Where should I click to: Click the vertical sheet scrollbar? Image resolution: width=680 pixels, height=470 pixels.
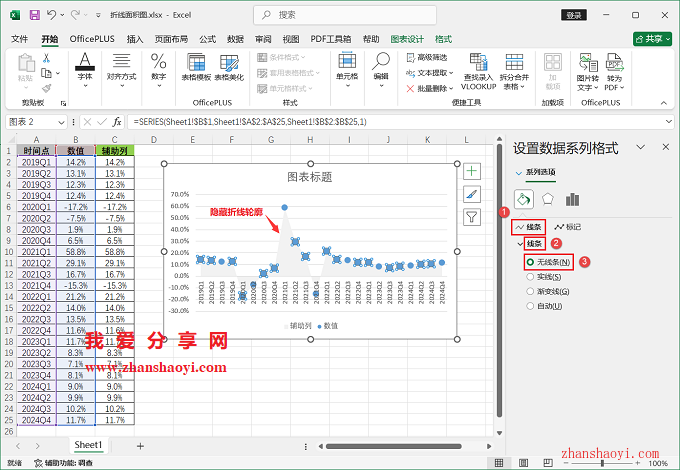[499, 281]
